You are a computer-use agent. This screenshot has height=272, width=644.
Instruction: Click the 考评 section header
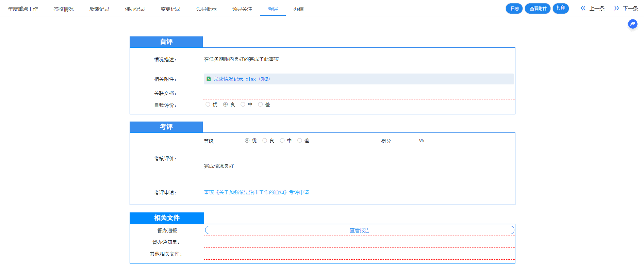pyautogui.click(x=166, y=127)
